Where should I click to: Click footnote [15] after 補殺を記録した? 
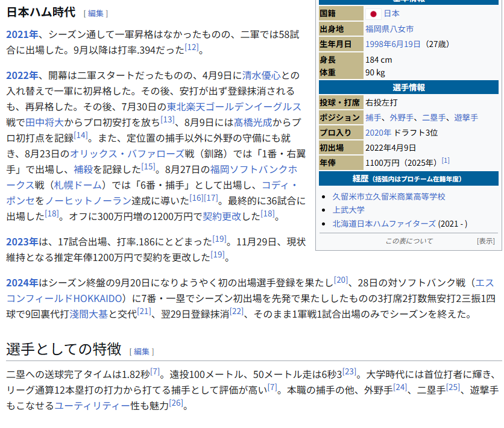pyautogui.click(x=148, y=167)
